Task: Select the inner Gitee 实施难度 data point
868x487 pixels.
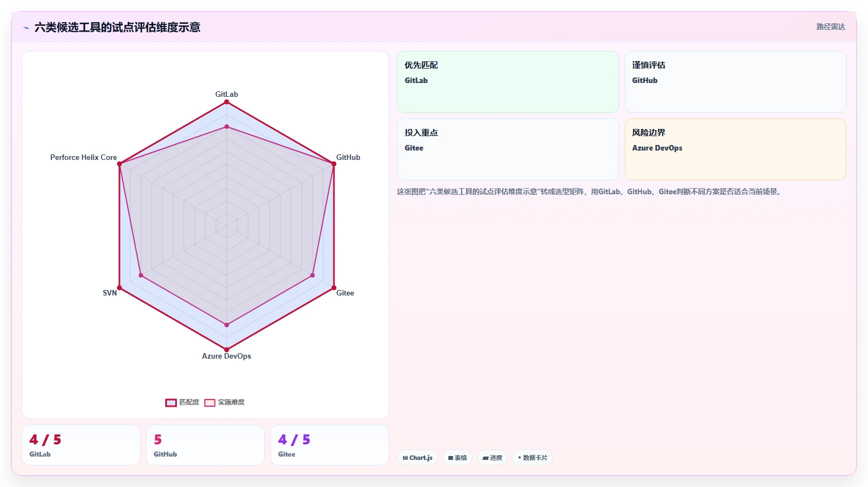Action: tap(312, 275)
